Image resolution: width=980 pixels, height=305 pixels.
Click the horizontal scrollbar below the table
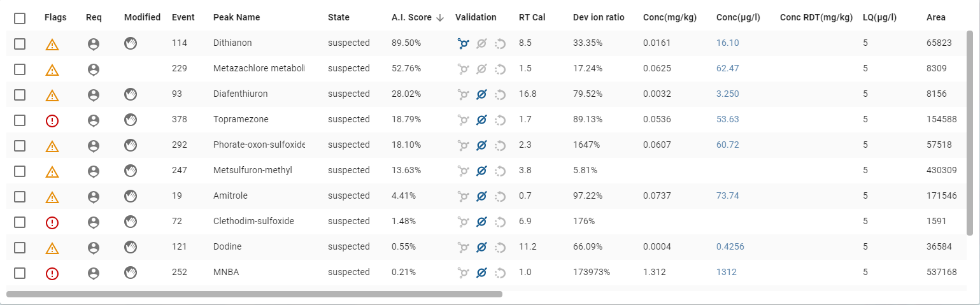click(x=255, y=294)
